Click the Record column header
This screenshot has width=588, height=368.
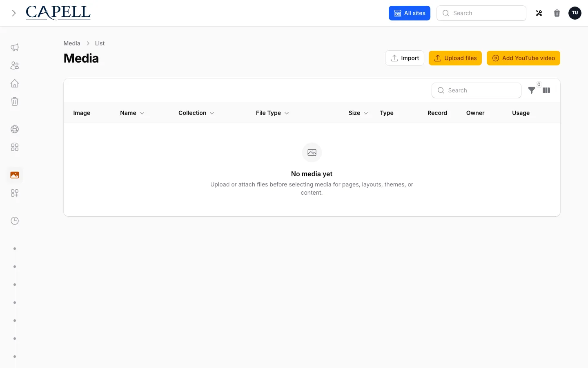click(x=437, y=113)
